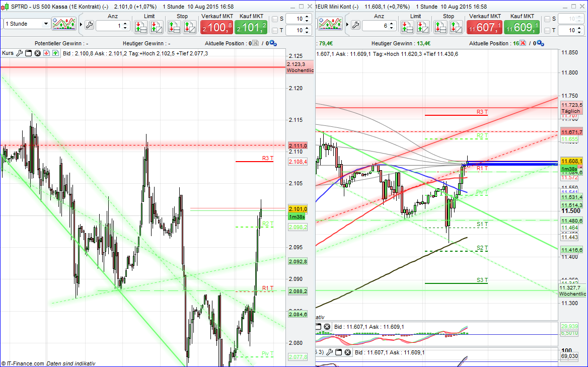
Task: Click the green buy arrow icon beside Kurs
Action: (x=54, y=53)
